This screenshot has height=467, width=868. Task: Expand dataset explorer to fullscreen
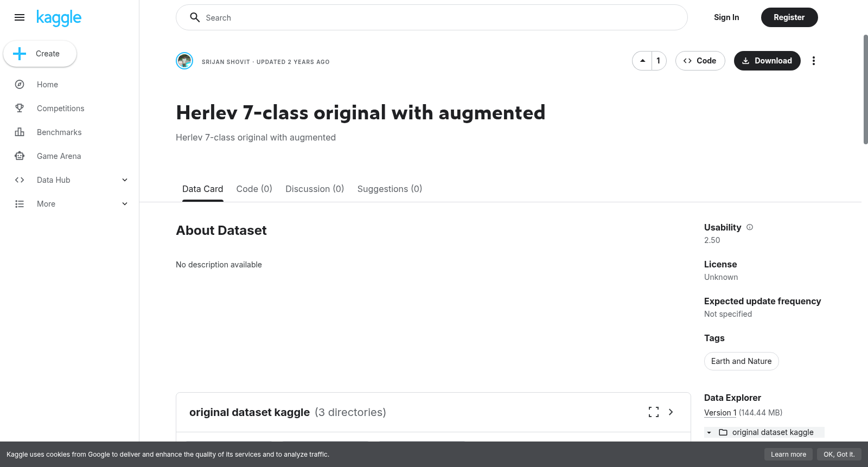click(654, 412)
